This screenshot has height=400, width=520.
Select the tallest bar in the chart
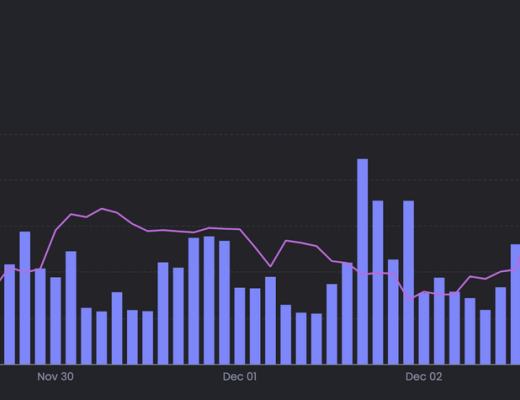click(x=363, y=261)
